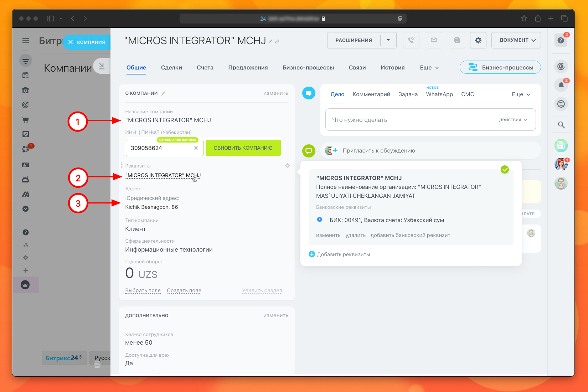Image resolution: width=588 pixels, height=392 pixels.
Task: Select the WhatsApp tab
Action: 439,94
